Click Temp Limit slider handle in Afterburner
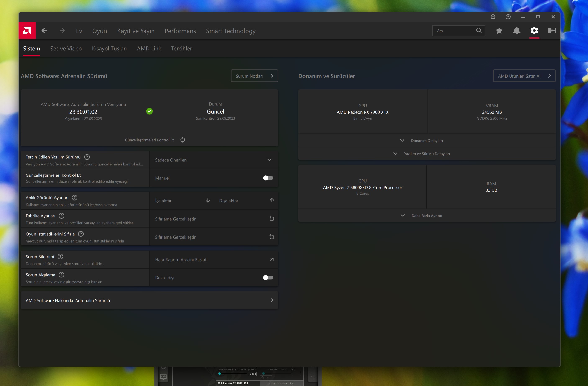The height and width of the screenshot is (386, 588). click(263, 373)
